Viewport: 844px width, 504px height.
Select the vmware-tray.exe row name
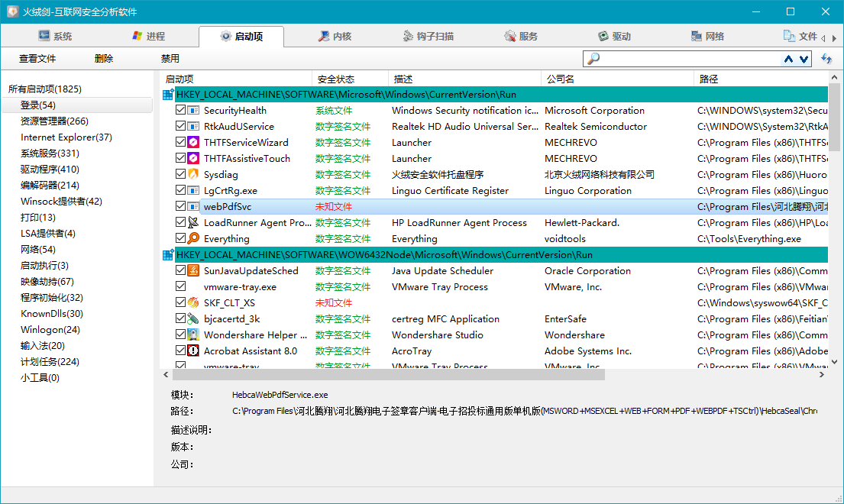pyautogui.click(x=240, y=286)
